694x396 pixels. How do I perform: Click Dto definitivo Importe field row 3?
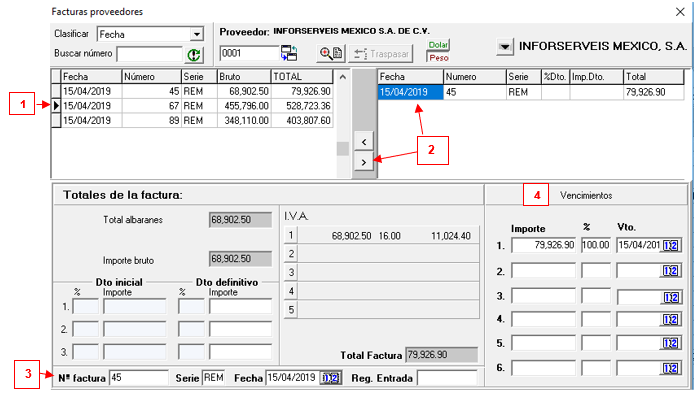[x=240, y=352]
